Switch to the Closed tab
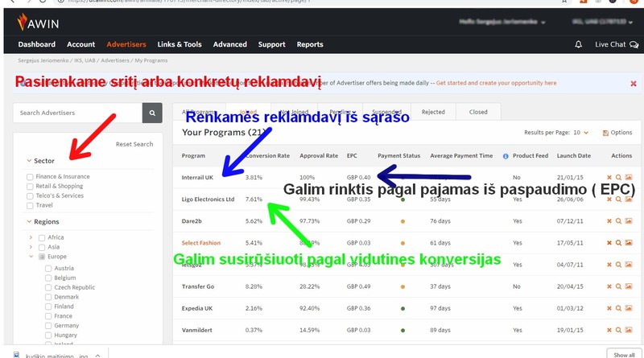 point(478,112)
